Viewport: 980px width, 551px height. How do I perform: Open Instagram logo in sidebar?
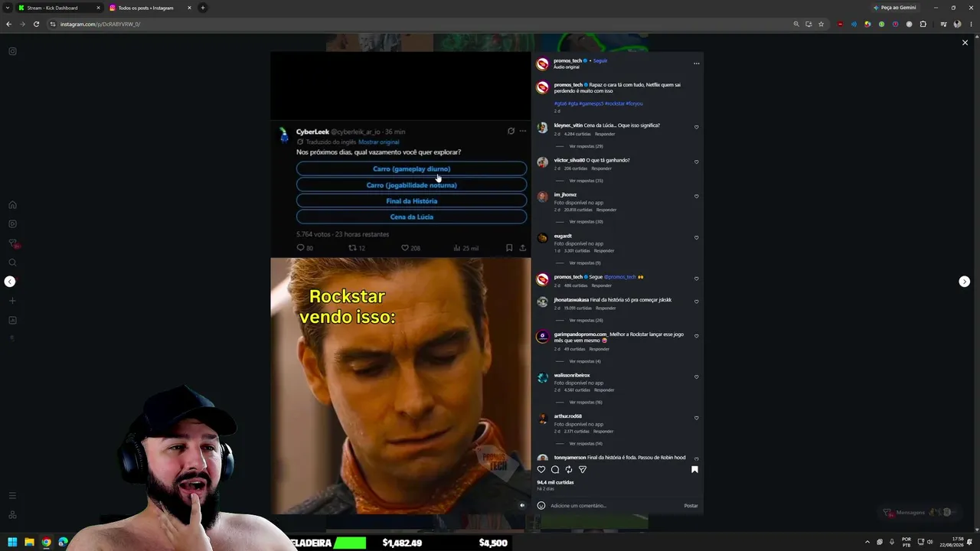point(12,51)
